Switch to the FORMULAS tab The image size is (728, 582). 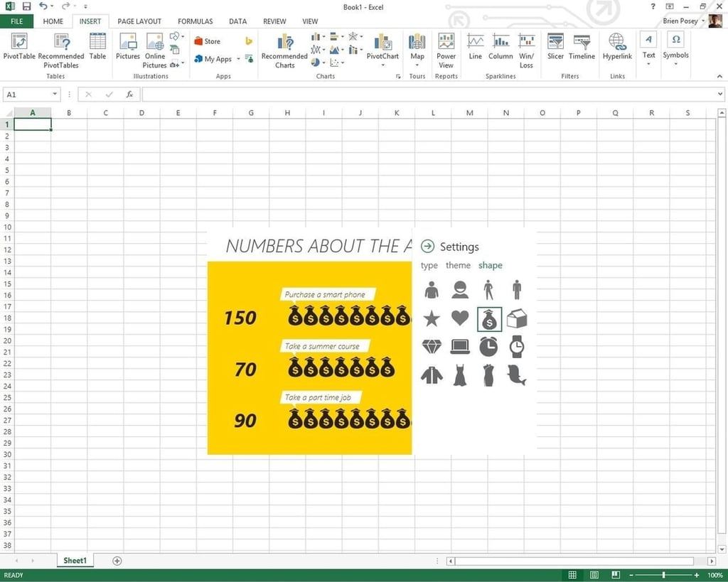(195, 21)
